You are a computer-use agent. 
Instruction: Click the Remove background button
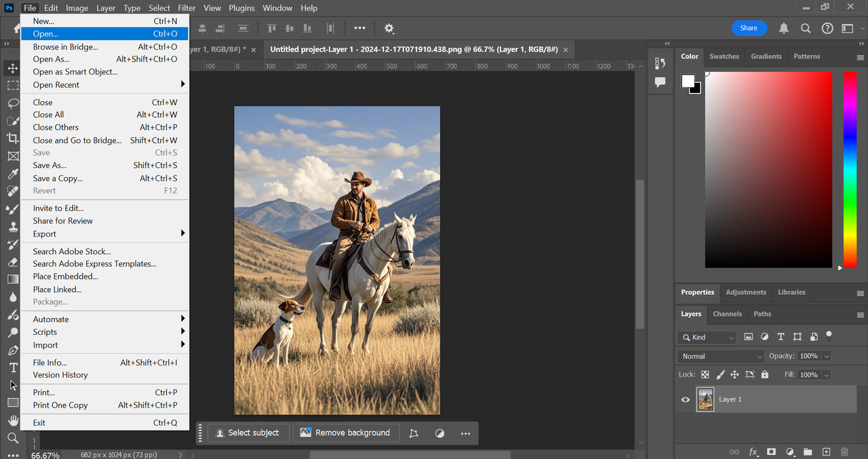(x=346, y=433)
